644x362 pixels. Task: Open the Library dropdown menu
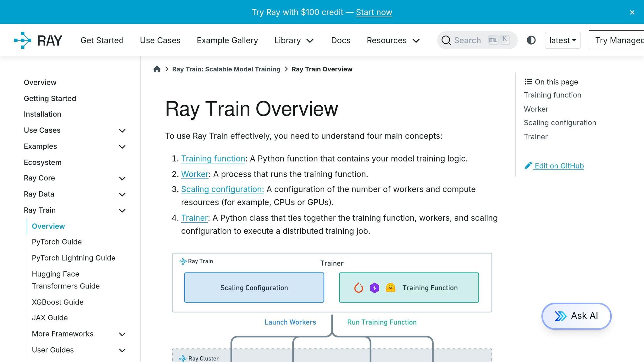click(x=294, y=40)
